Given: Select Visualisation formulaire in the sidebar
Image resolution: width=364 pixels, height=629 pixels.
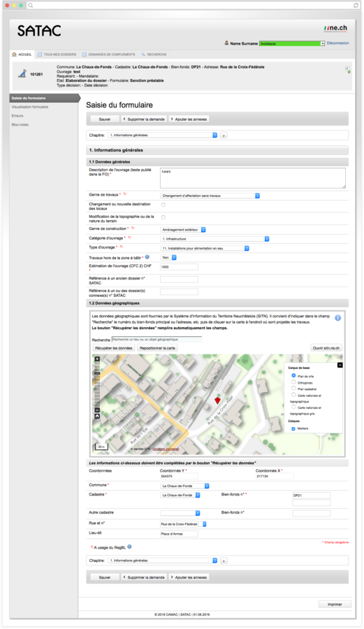Looking at the screenshot, I should pos(29,107).
